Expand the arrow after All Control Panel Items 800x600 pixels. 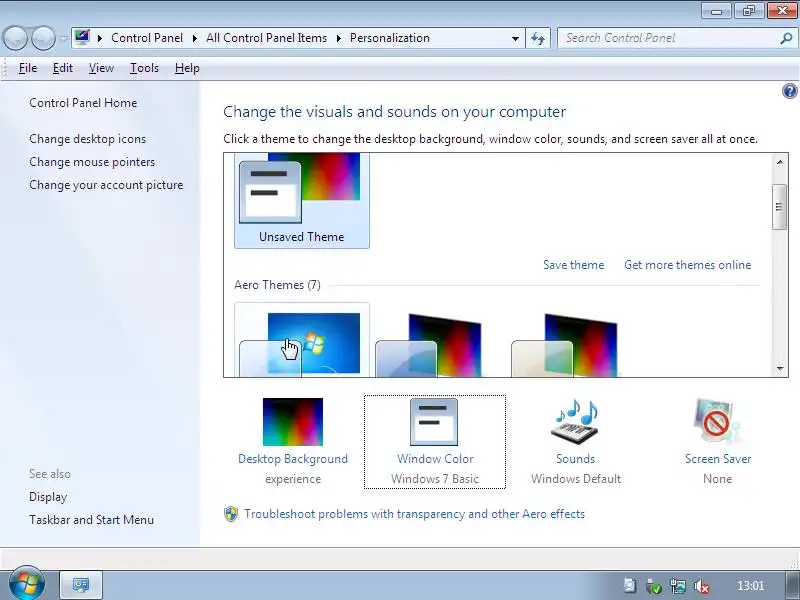tap(338, 38)
